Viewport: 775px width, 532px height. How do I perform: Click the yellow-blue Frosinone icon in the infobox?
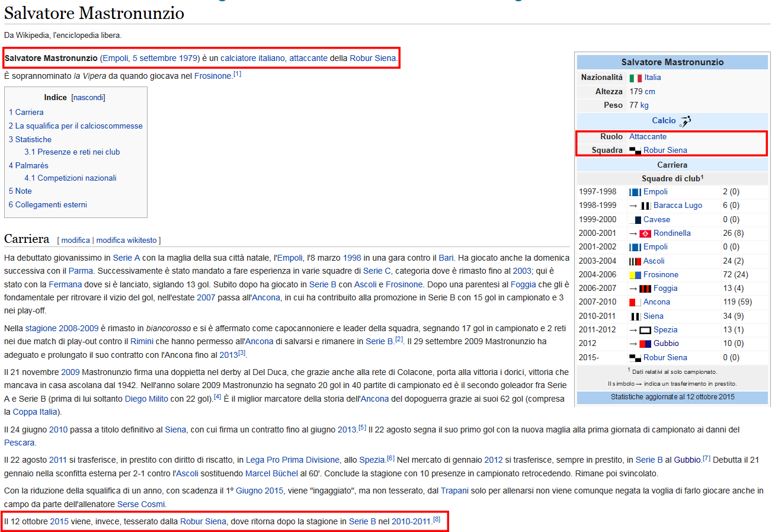pyautogui.click(x=635, y=275)
